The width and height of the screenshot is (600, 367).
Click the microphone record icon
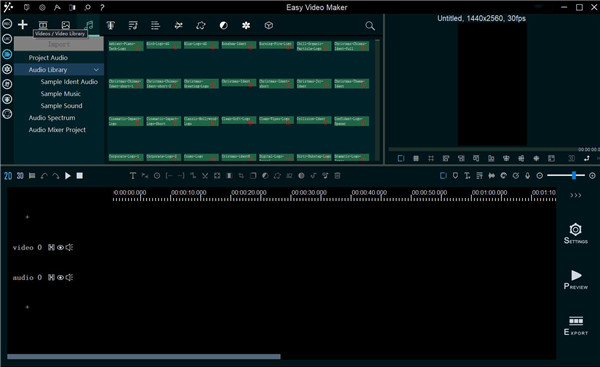click(528, 176)
